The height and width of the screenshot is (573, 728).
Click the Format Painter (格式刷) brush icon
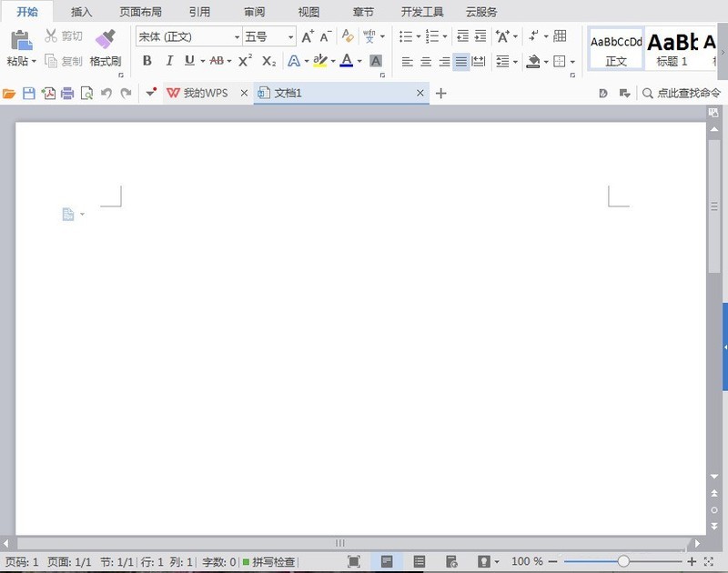(x=106, y=40)
